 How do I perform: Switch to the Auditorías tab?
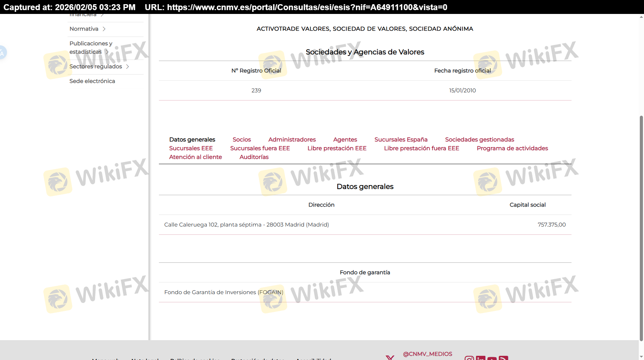coord(254,157)
